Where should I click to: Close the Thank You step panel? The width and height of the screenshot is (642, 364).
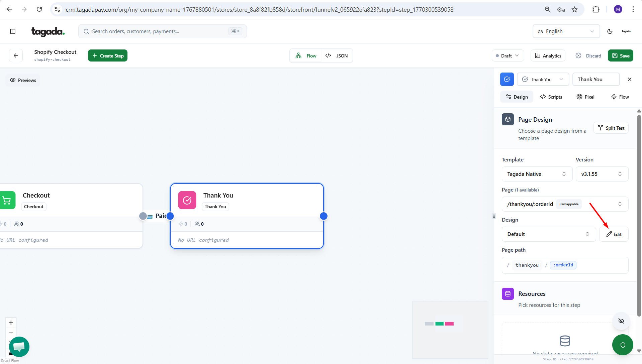630,79
